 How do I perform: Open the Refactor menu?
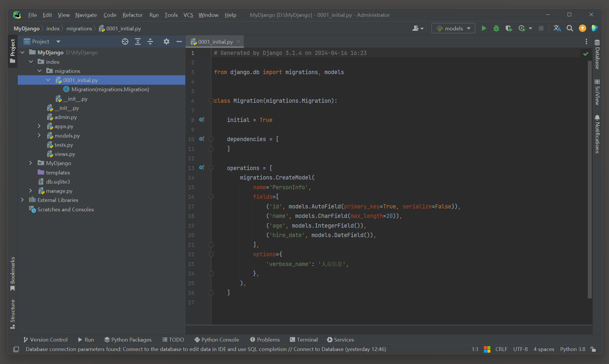click(132, 15)
